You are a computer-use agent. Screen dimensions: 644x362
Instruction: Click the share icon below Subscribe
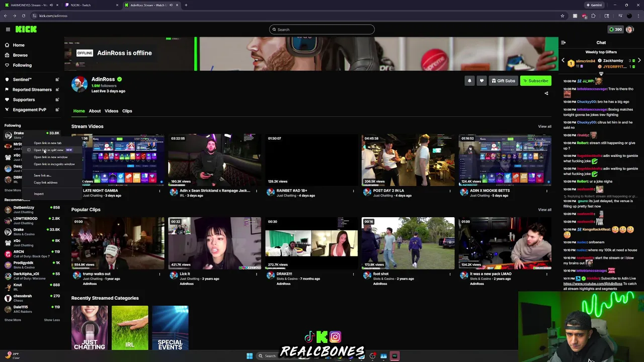pyautogui.click(x=546, y=93)
